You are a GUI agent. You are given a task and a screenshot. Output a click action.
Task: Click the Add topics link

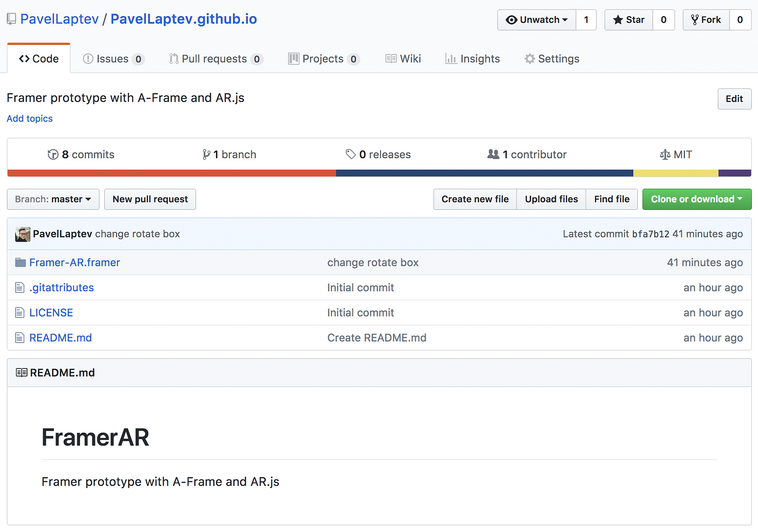(x=30, y=118)
